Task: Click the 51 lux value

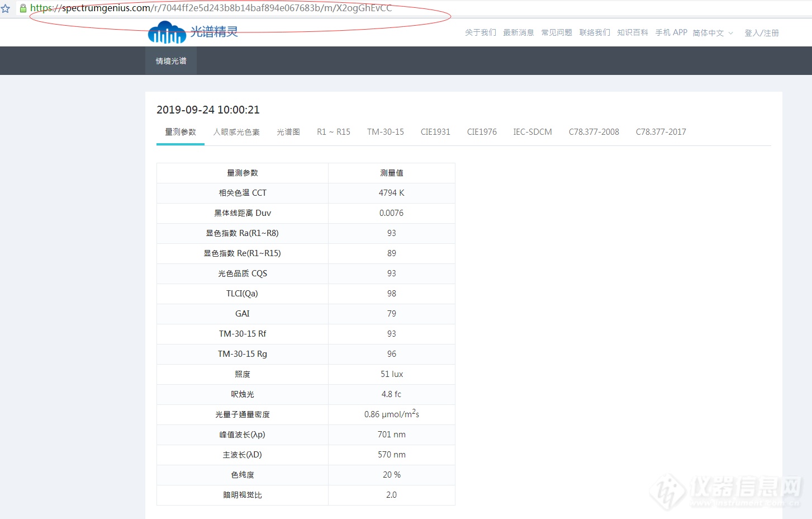Action: [392, 374]
